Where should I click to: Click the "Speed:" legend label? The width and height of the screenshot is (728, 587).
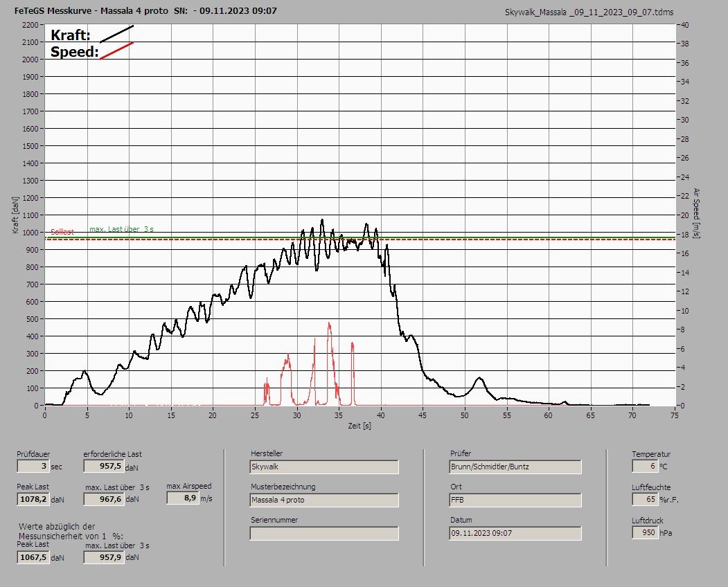[74, 51]
